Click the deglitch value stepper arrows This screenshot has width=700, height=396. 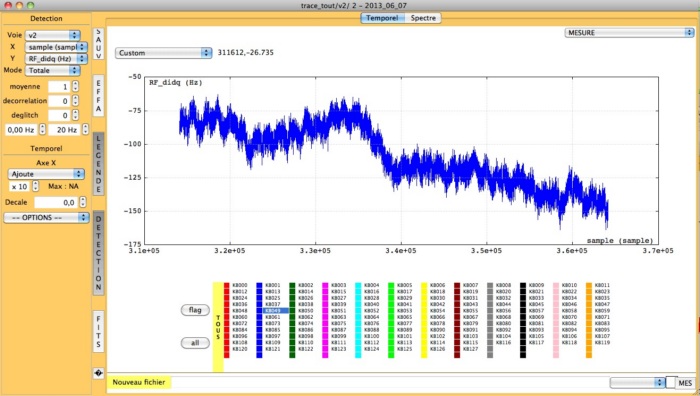click(75, 115)
